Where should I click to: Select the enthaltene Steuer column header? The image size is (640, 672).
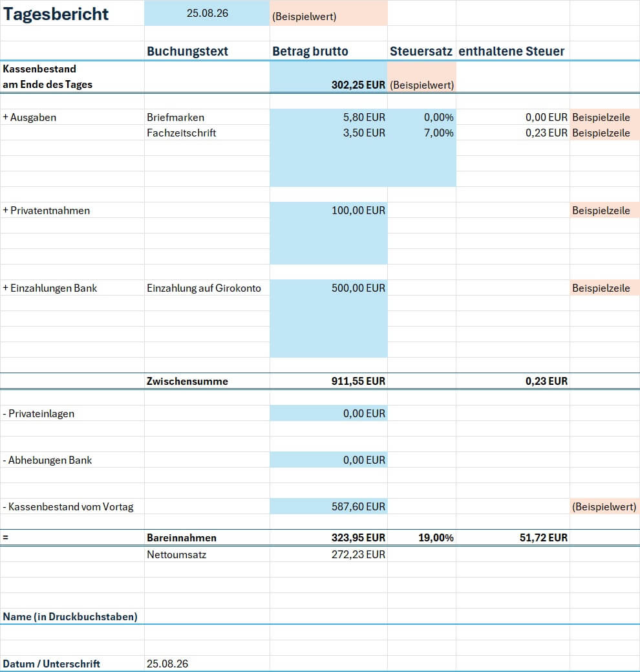click(x=511, y=51)
